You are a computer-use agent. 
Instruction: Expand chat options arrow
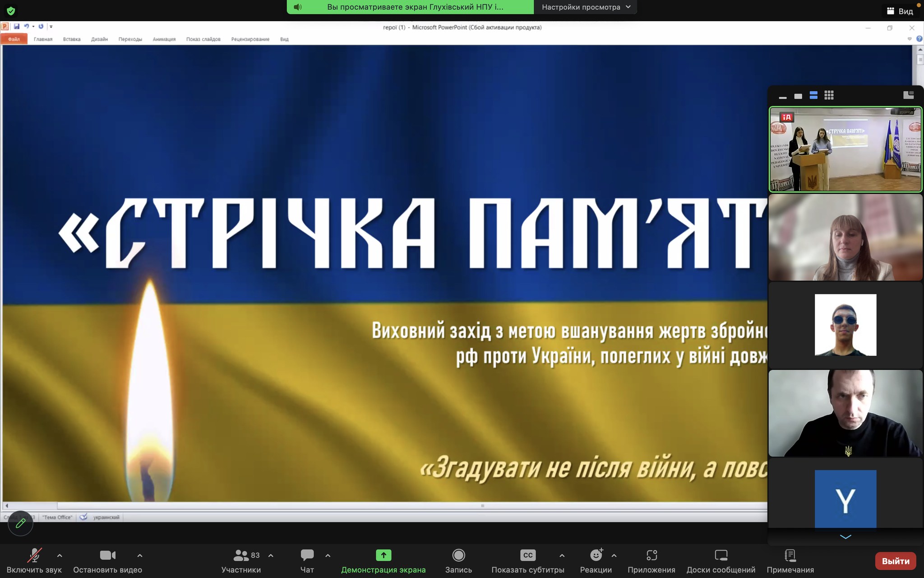coord(328,555)
